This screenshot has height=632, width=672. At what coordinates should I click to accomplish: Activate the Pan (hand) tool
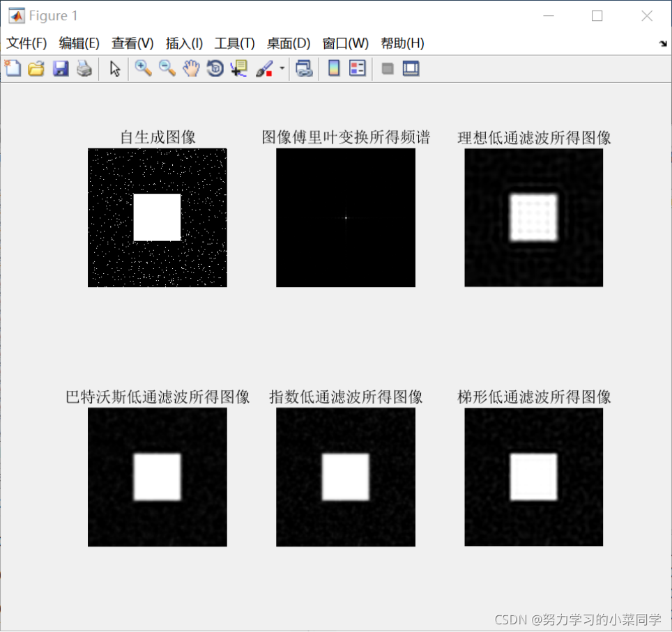tap(191, 68)
